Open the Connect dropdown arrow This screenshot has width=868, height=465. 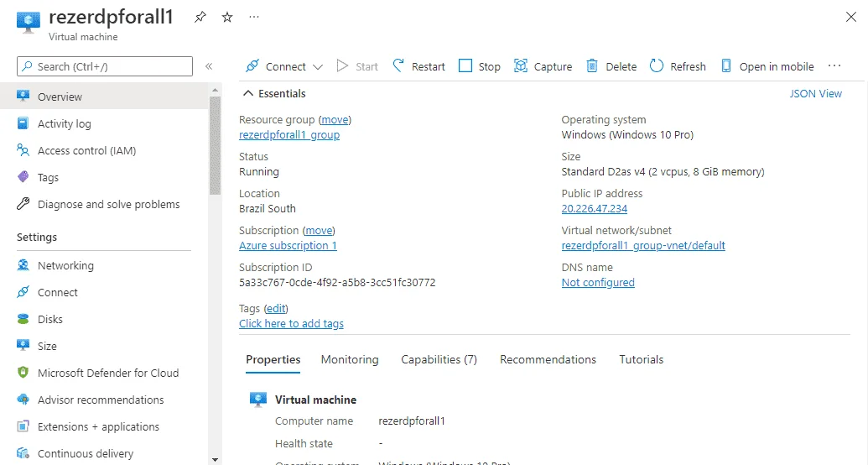point(318,67)
